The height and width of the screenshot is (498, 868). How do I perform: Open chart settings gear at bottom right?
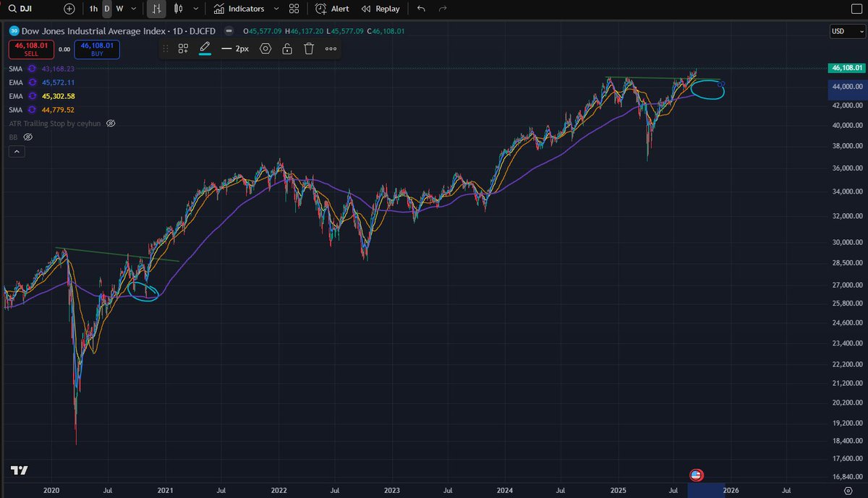tap(848, 491)
